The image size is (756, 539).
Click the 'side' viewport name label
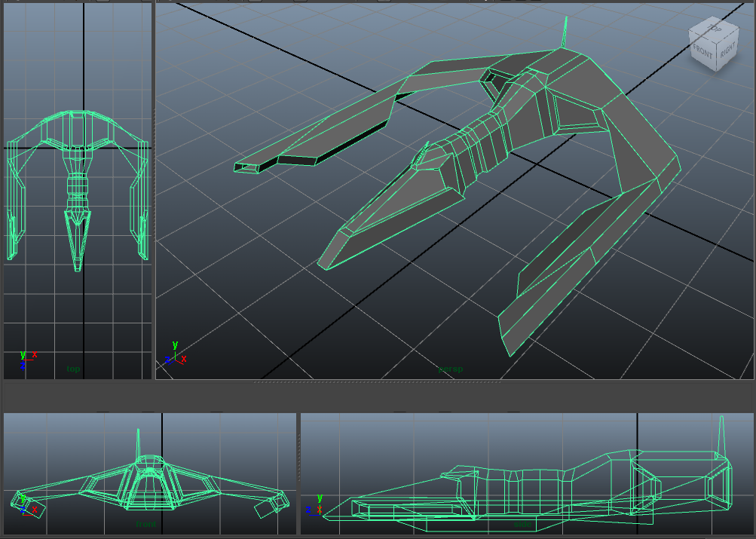(x=522, y=524)
